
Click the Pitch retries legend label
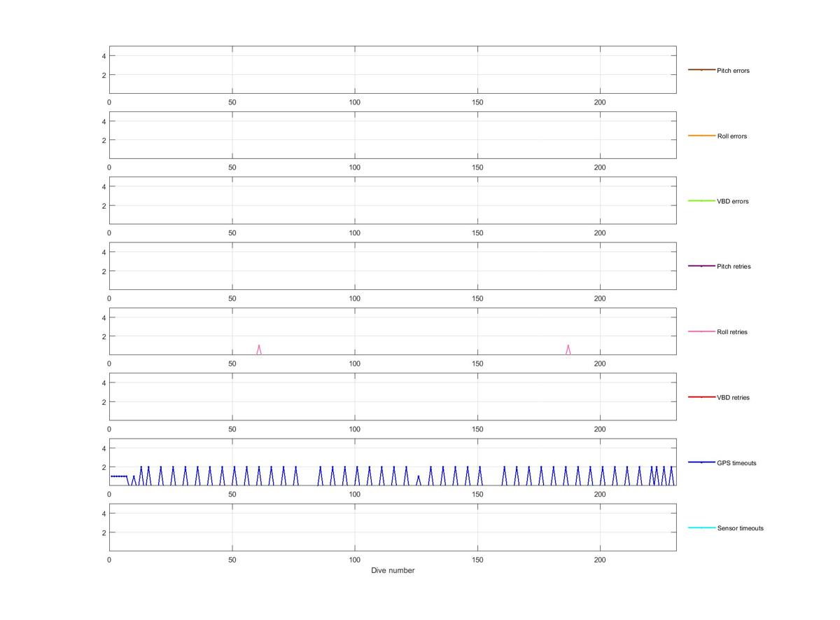click(x=734, y=267)
